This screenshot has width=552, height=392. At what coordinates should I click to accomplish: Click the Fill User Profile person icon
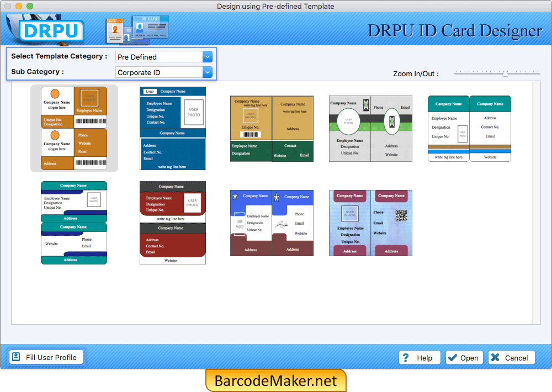tap(16, 357)
